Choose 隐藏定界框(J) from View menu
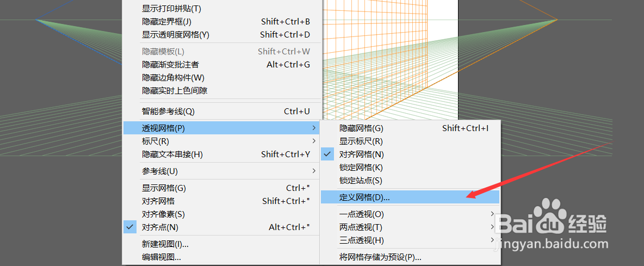The image size is (644, 266). [222, 21]
